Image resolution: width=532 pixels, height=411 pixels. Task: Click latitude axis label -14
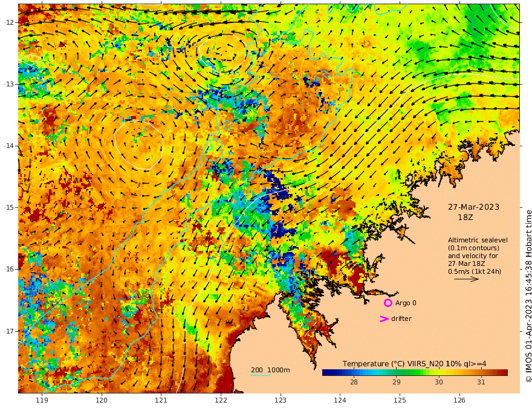[x=9, y=146]
